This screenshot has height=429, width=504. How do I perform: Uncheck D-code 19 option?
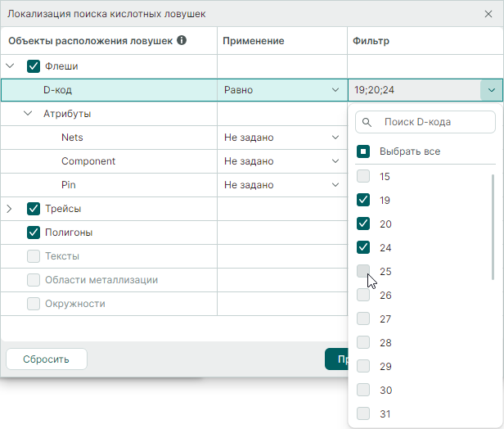tap(363, 200)
